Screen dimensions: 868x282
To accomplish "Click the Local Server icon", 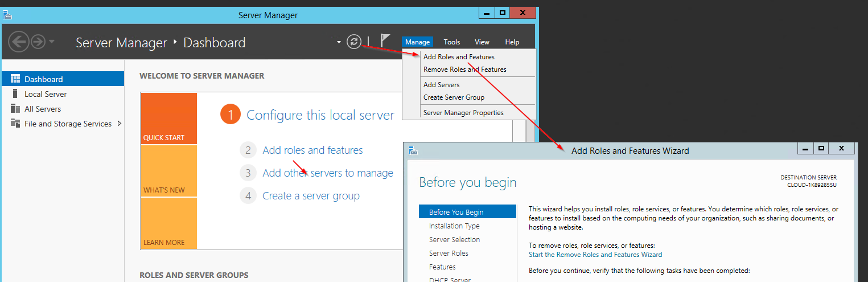I will [x=15, y=93].
